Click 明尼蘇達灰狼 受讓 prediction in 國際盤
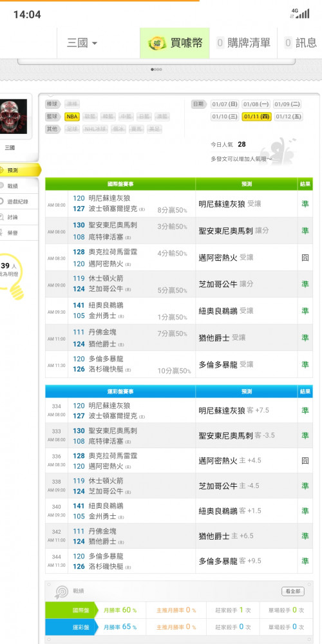The image size is (322, 644). pyautogui.click(x=230, y=204)
